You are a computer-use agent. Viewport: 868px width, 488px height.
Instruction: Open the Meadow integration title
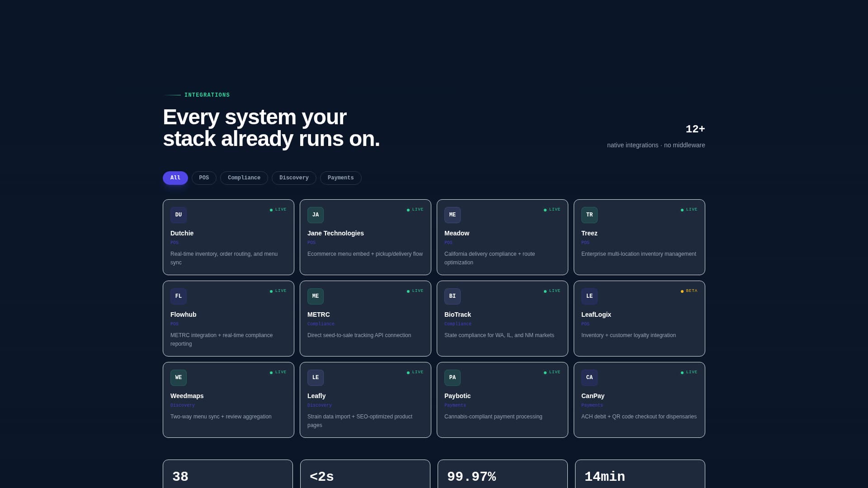click(457, 233)
